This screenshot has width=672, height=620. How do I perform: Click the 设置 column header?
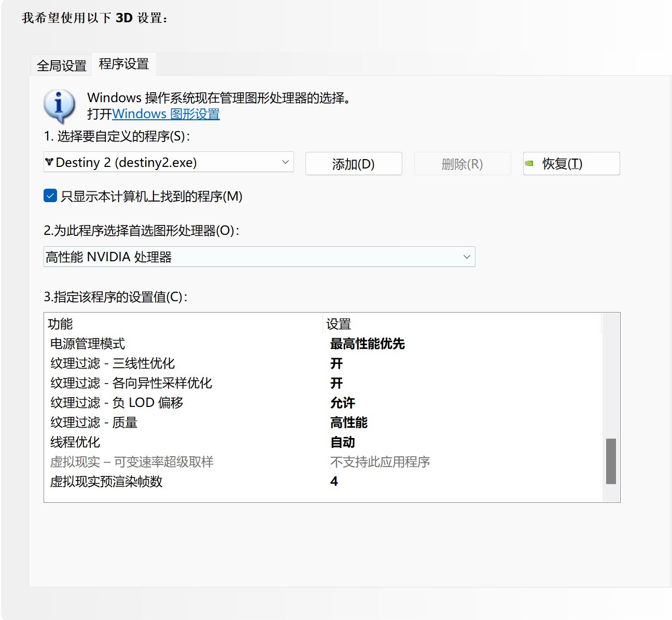pos(462,324)
